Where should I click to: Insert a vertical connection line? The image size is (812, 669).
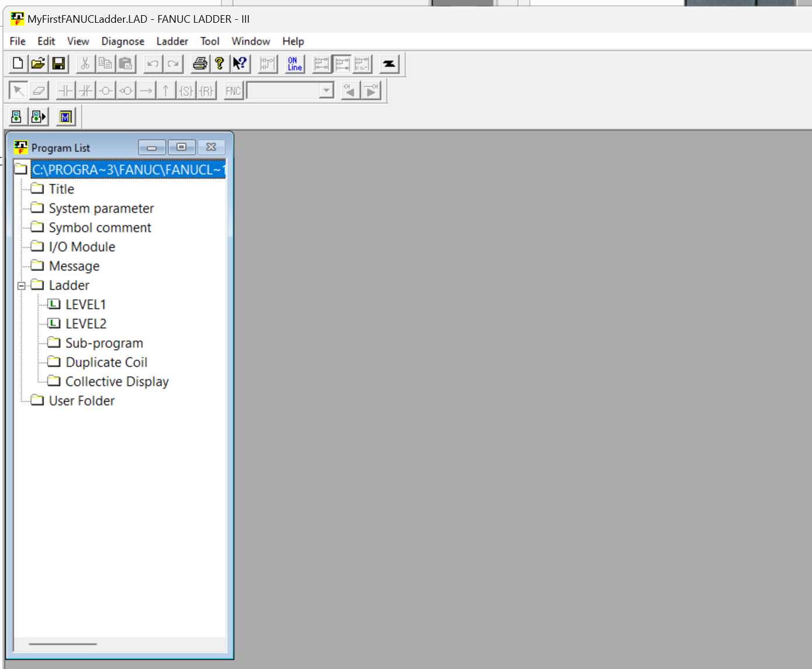tap(166, 90)
